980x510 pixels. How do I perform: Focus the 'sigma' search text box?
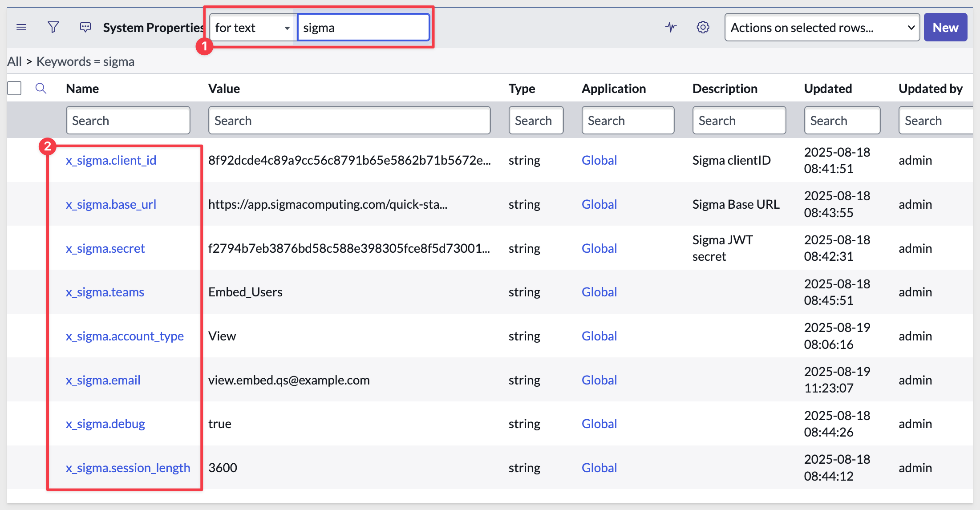pyautogui.click(x=364, y=28)
